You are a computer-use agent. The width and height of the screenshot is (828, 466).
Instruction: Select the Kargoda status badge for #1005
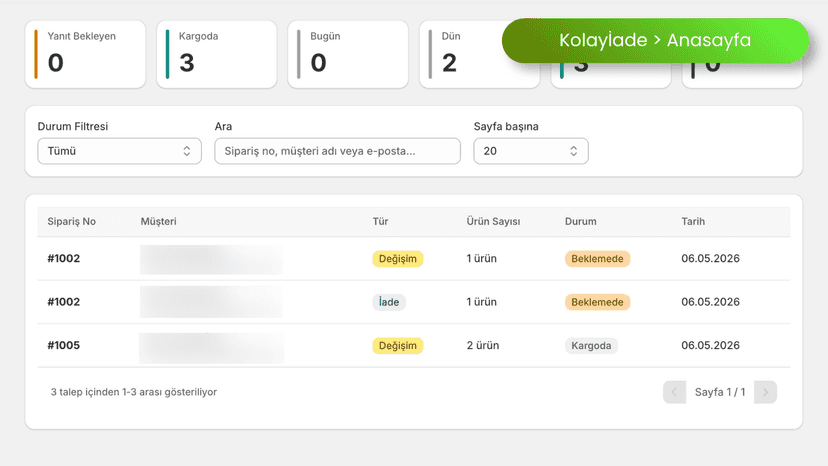point(591,346)
